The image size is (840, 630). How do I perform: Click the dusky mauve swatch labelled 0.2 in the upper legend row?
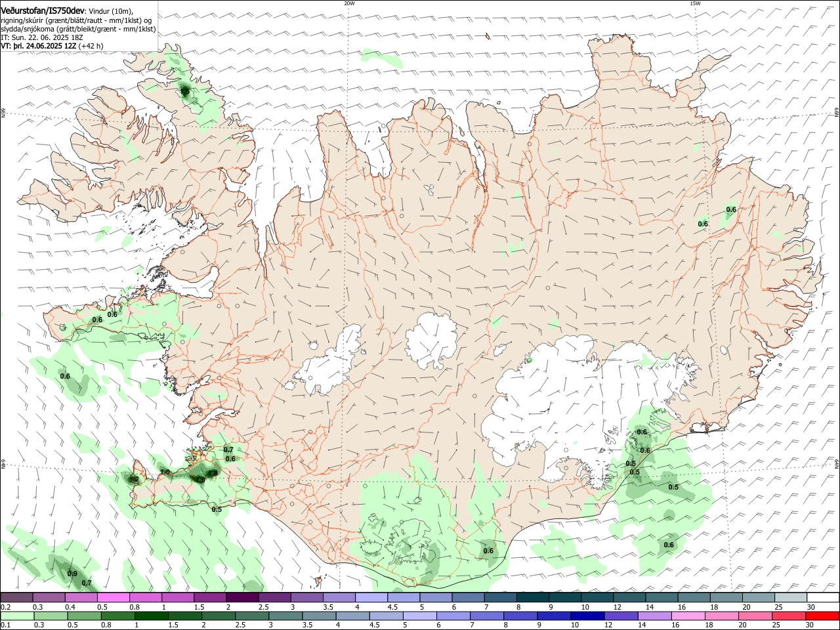pyautogui.click(x=17, y=597)
